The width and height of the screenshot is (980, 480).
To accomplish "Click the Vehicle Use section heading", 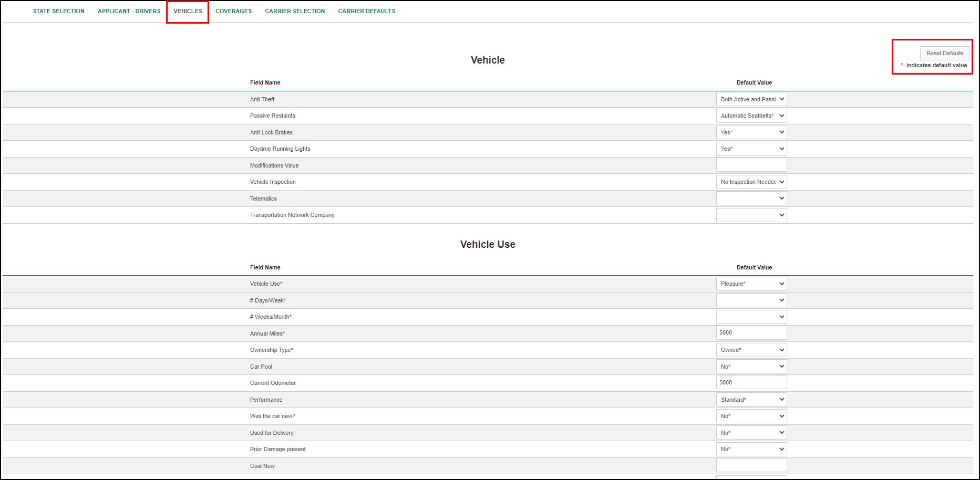I will [488, 244].
